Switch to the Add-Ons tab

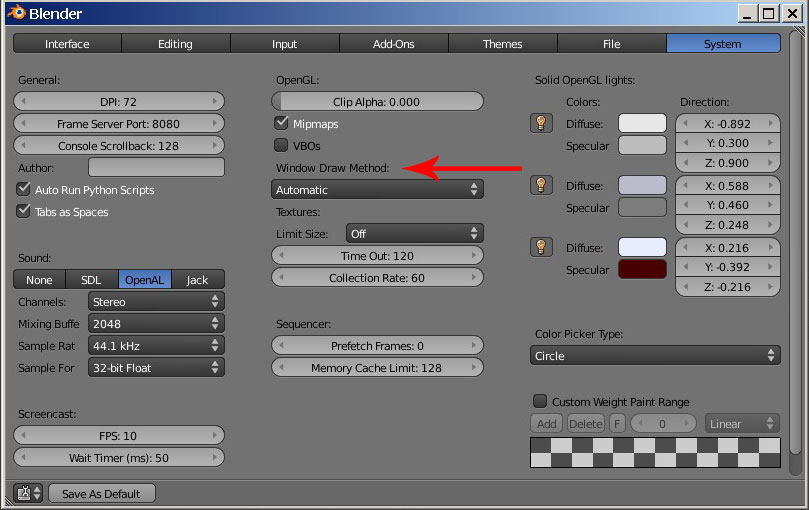(394, 44)
